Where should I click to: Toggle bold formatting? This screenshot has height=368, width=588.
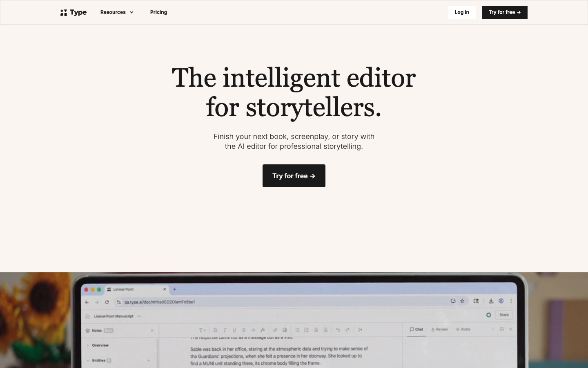pos(215,330)
